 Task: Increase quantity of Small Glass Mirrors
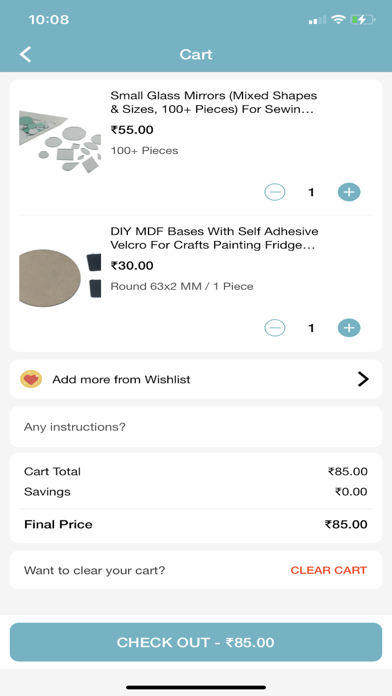click(x=349, y=192)
